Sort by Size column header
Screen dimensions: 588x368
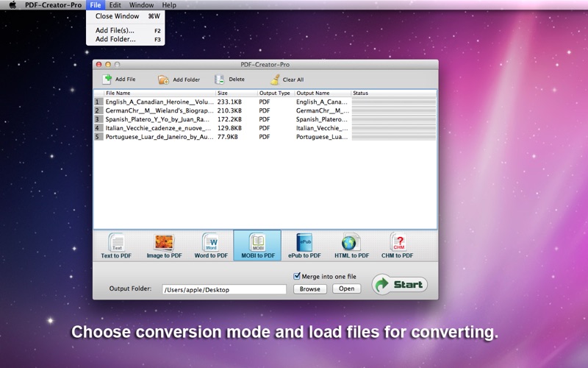pos(237,93)
